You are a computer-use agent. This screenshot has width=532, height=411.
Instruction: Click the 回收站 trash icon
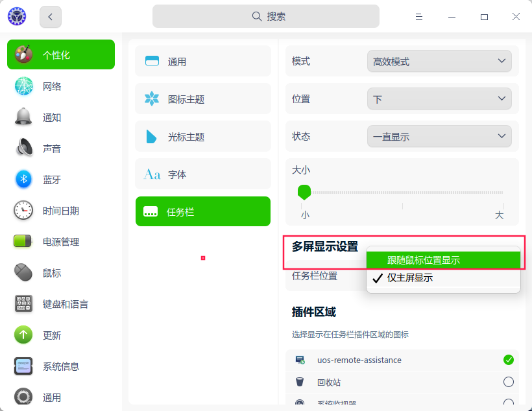(300, 382)
